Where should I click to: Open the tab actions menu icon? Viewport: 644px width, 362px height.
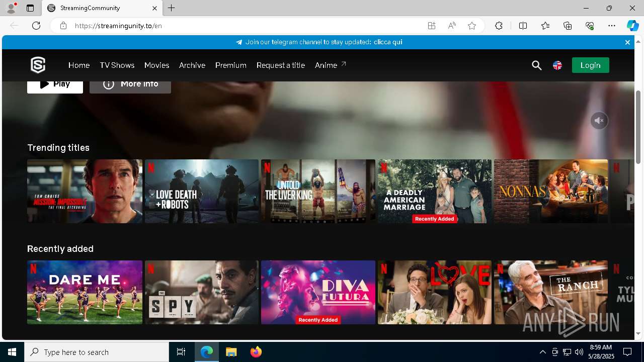30,8
